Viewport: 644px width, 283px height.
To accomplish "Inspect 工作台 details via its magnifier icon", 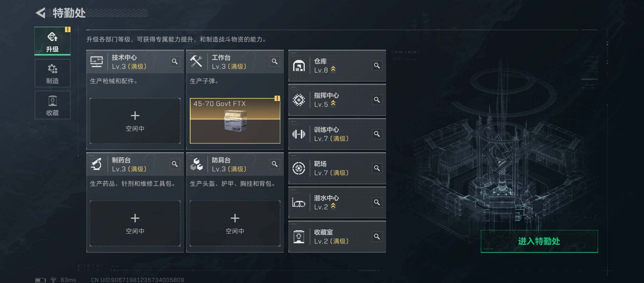I will point(274,62).
